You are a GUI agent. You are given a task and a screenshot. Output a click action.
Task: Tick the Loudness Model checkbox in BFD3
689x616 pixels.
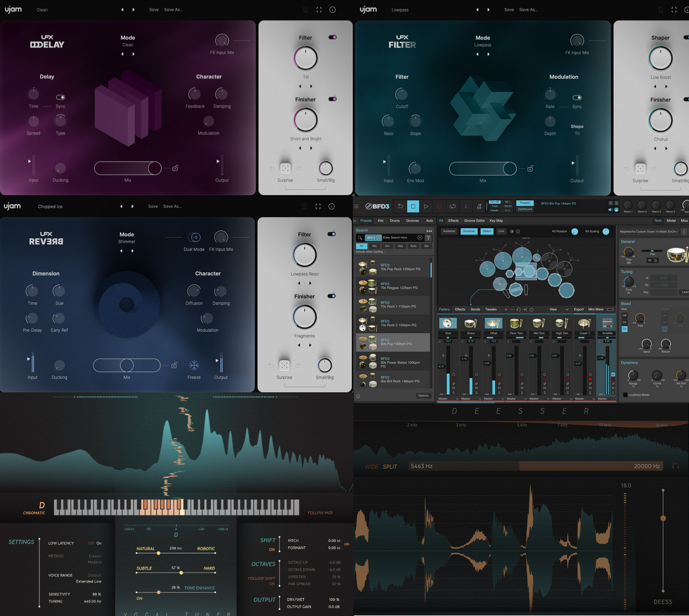[x=625, y=394]
